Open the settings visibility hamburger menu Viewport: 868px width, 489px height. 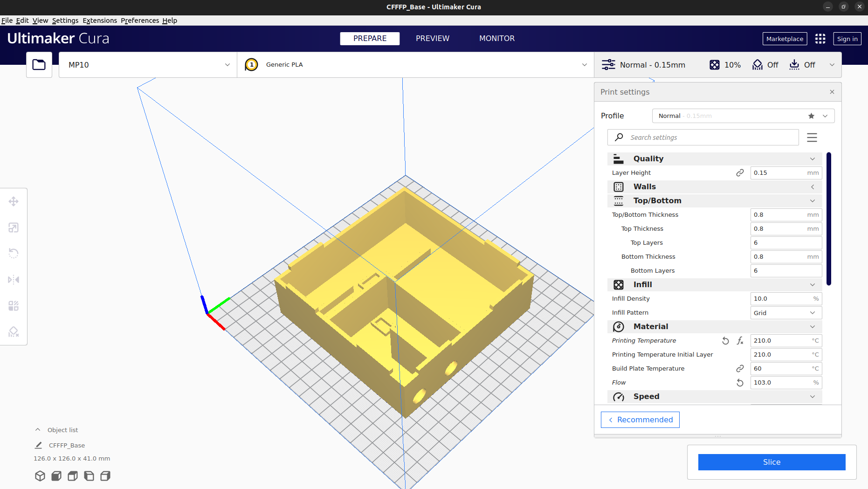(x=812, y=138)
